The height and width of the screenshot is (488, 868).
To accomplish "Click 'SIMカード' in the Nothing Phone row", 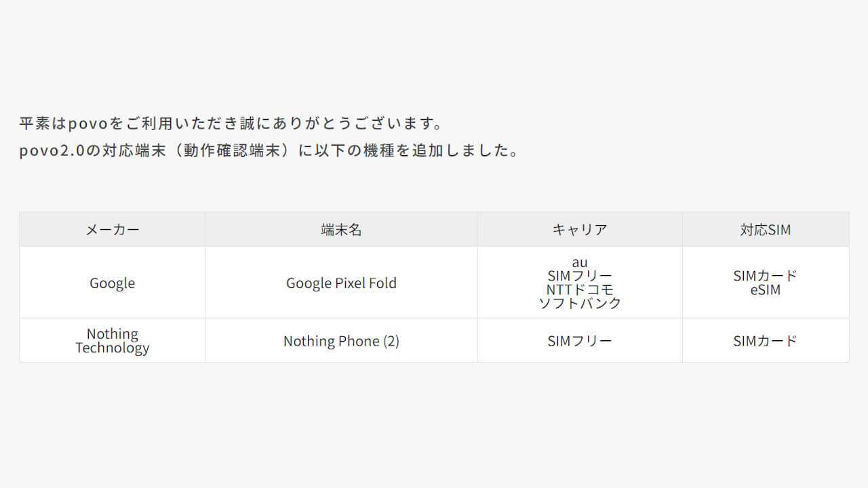I will pos(766,341).
